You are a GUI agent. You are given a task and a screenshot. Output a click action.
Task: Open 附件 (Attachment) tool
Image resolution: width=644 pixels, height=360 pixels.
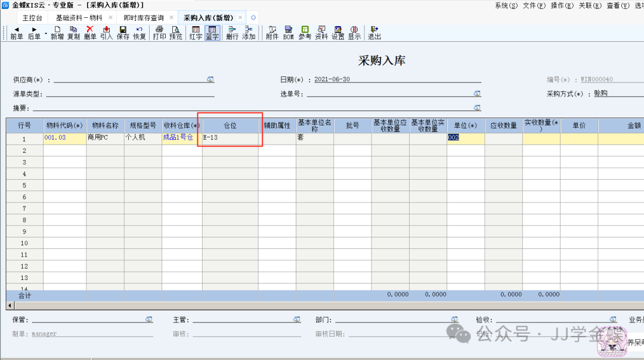click(272, 32)
